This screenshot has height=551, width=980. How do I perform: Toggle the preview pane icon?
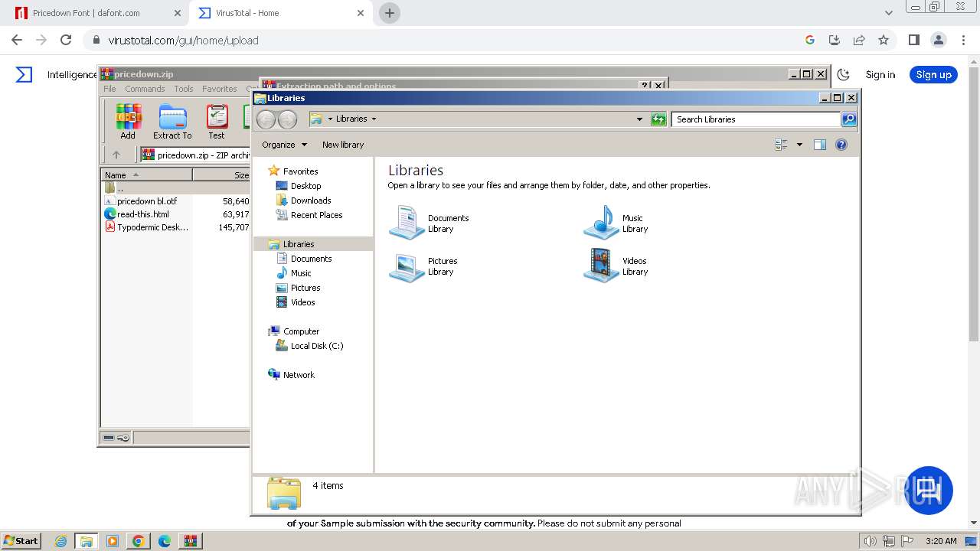pyautogui.click(x=820, y=145)
